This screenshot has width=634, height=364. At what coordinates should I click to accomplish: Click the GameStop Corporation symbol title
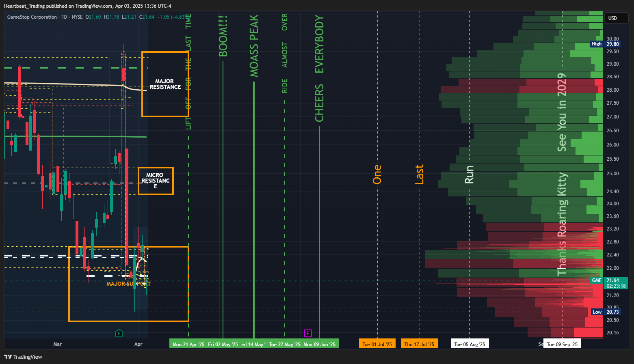pos(32,17)
